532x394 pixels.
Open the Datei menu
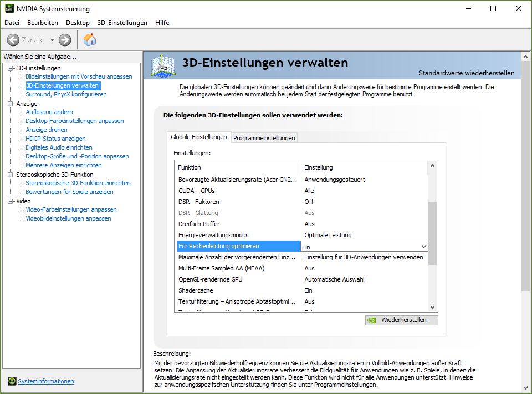[x=12, y=22]
